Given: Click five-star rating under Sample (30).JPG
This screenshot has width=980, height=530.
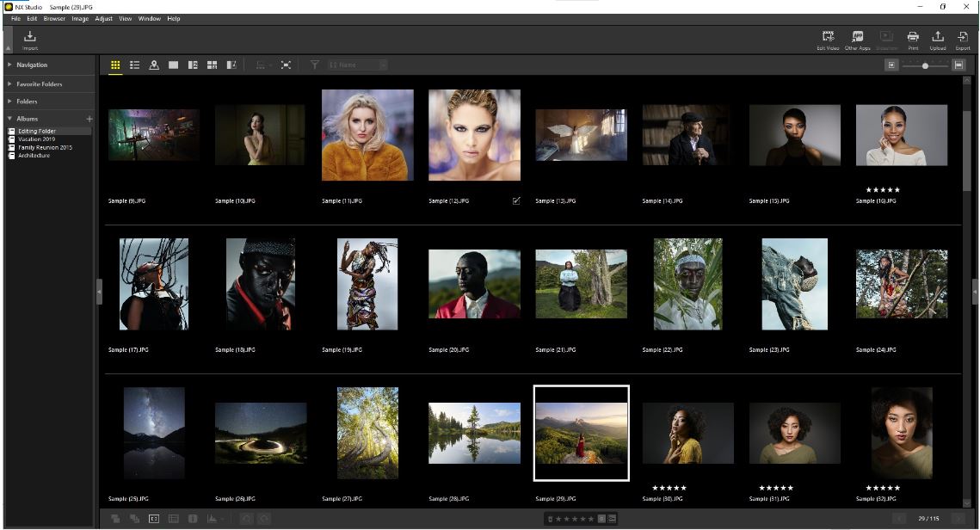Looking at the screenshot, I should click(x=669, y=488).
